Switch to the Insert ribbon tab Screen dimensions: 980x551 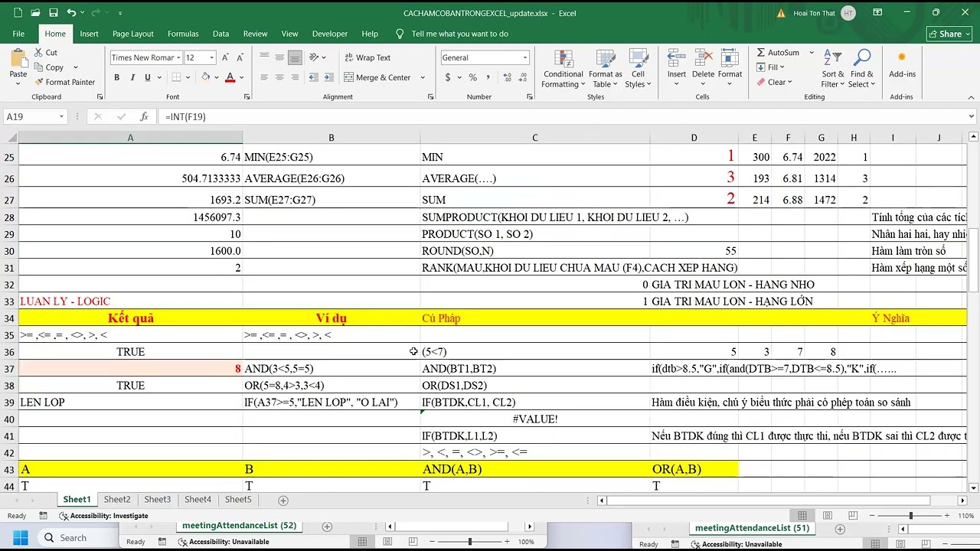[x=89, y=34]
